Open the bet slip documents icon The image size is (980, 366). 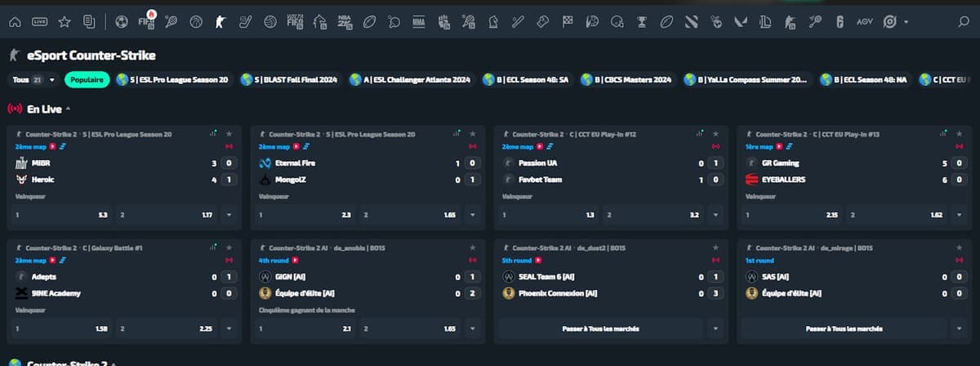(89, 20)
